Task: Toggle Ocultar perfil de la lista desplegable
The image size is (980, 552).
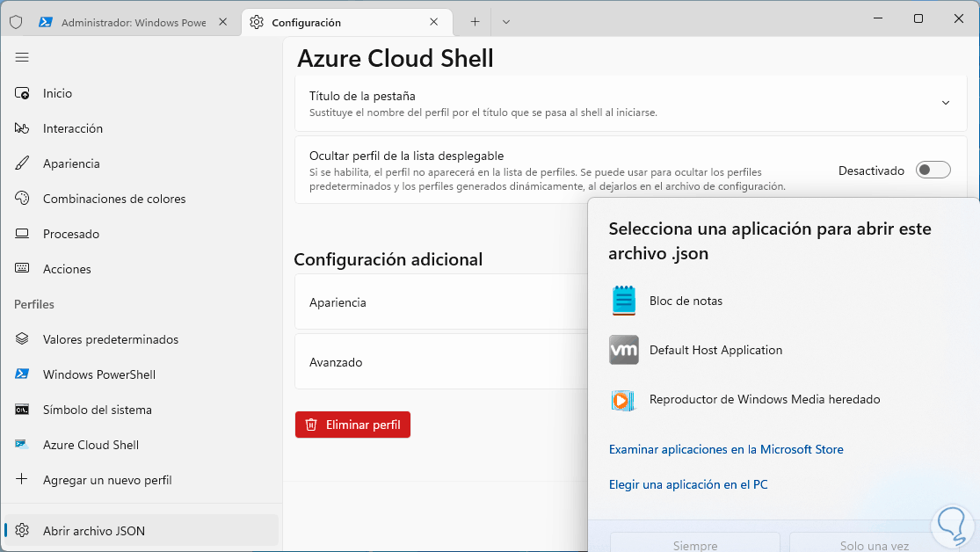Action: (933, 171)
